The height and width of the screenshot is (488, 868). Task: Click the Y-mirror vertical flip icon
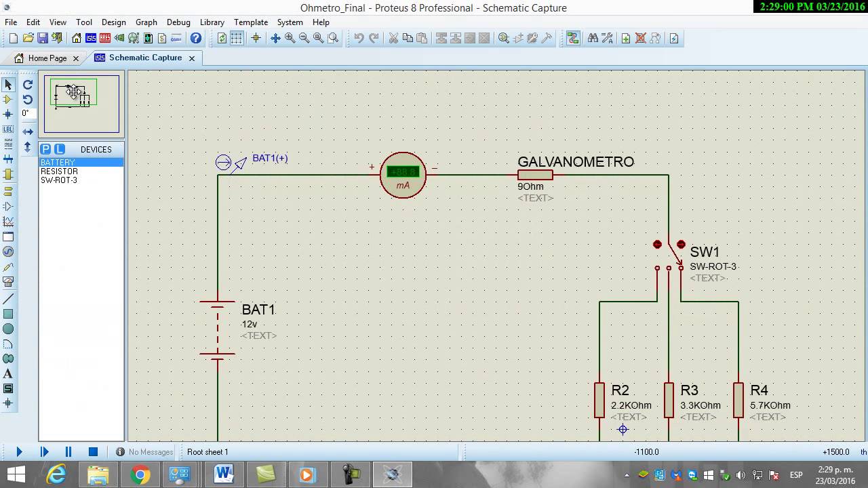coord(28,146)
